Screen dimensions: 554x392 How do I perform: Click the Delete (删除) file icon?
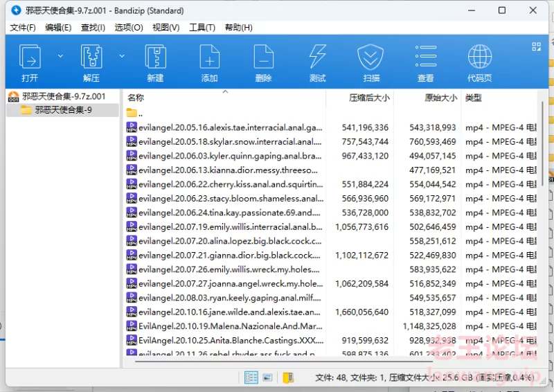coord(264,57)
